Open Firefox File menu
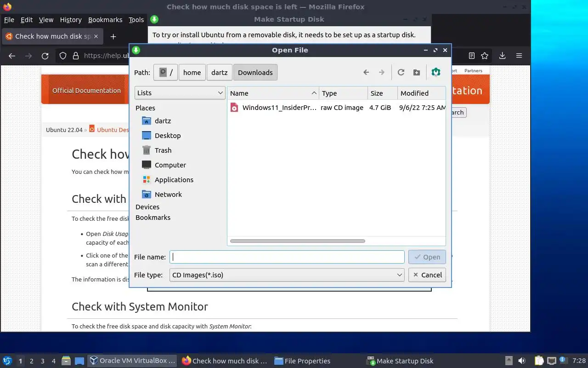 click(x=9, y=20)
